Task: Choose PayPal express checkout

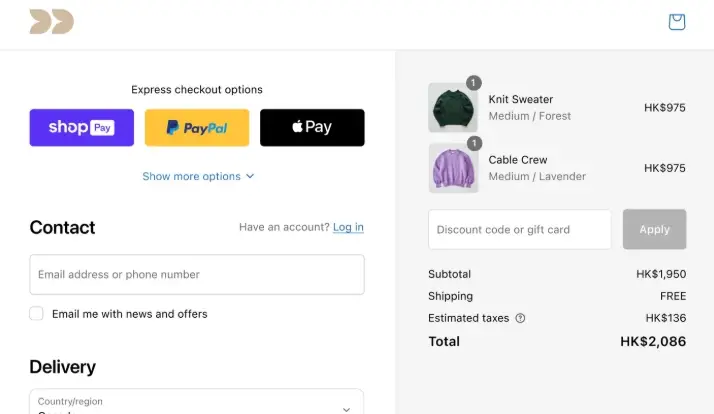Action: [197, 128]
